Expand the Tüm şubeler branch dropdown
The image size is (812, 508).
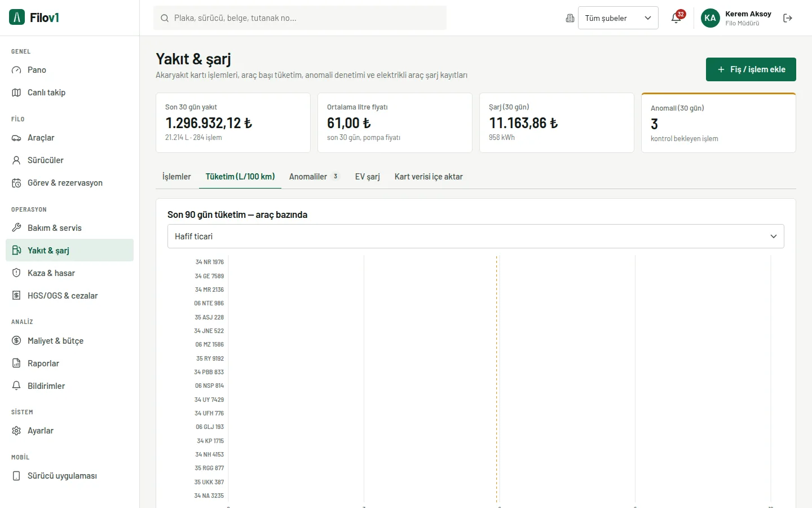coord(618,18)
